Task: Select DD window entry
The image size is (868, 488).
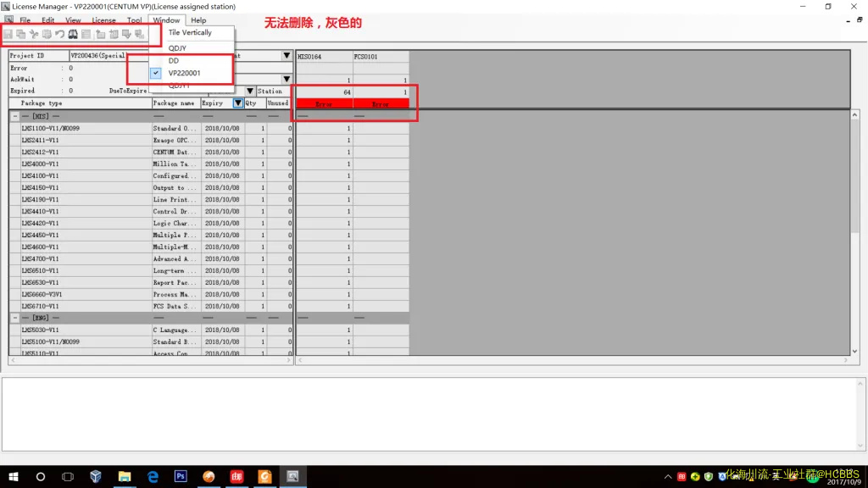Action: [192, 61]
